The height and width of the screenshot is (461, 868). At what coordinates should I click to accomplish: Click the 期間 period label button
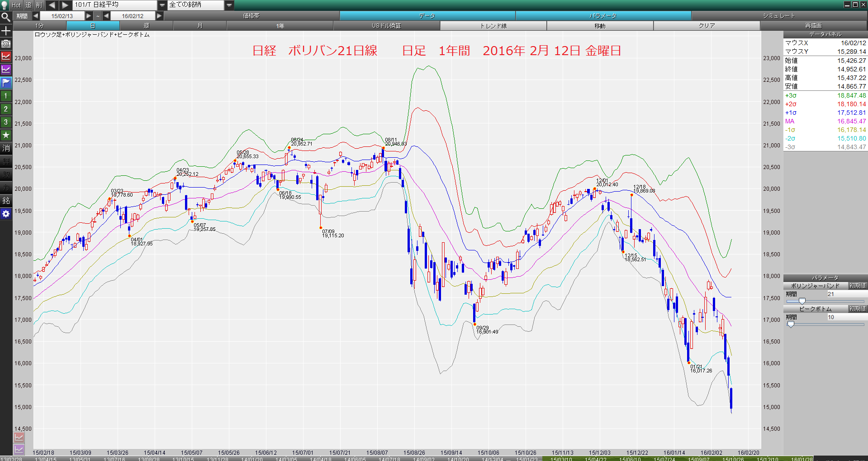tap(22, 16)
